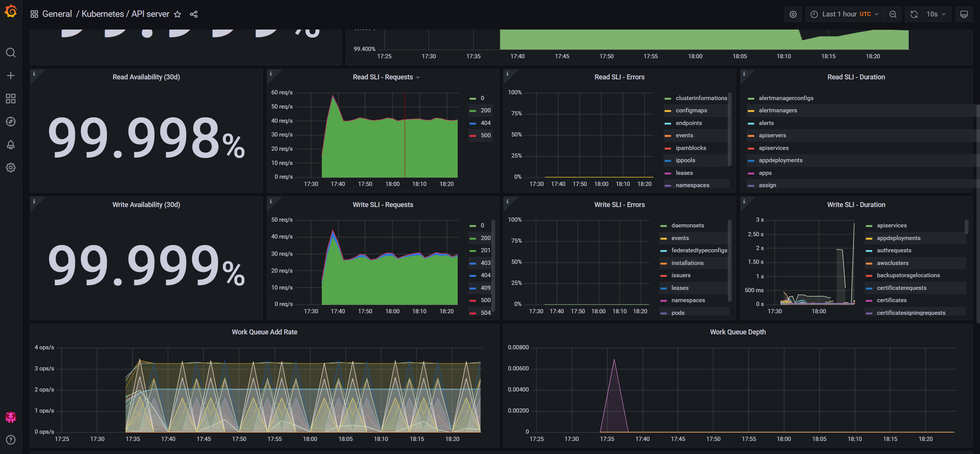
Task: Click the dashboard grid icon beside General
Action: coord(34,14)
